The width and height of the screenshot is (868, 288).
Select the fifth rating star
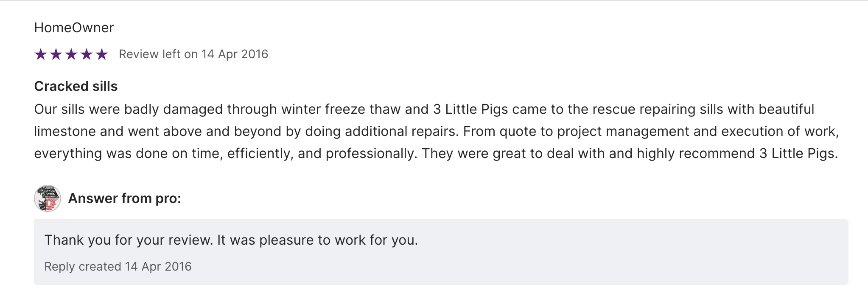point(102,54)
